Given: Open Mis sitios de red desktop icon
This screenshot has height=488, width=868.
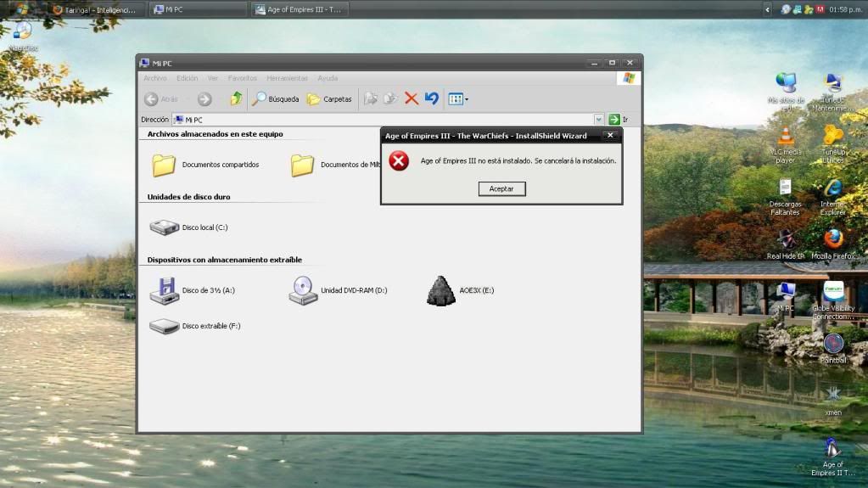Looking at the screenshot, I should point(786,93).
